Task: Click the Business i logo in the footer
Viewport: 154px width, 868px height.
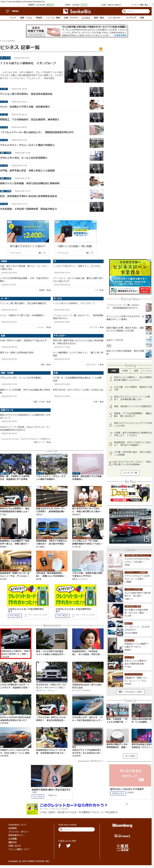Action: pos(122,836)
